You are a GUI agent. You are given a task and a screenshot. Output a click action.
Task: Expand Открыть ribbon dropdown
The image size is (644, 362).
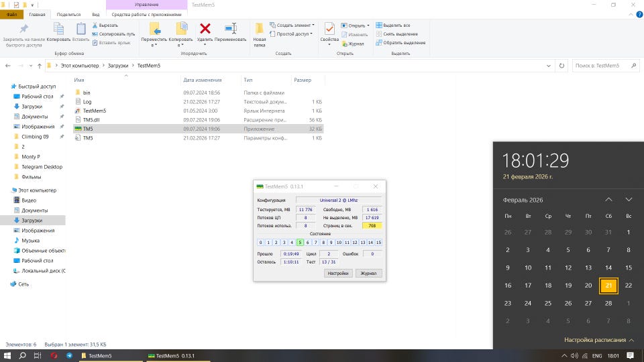(x=356, y=25)
